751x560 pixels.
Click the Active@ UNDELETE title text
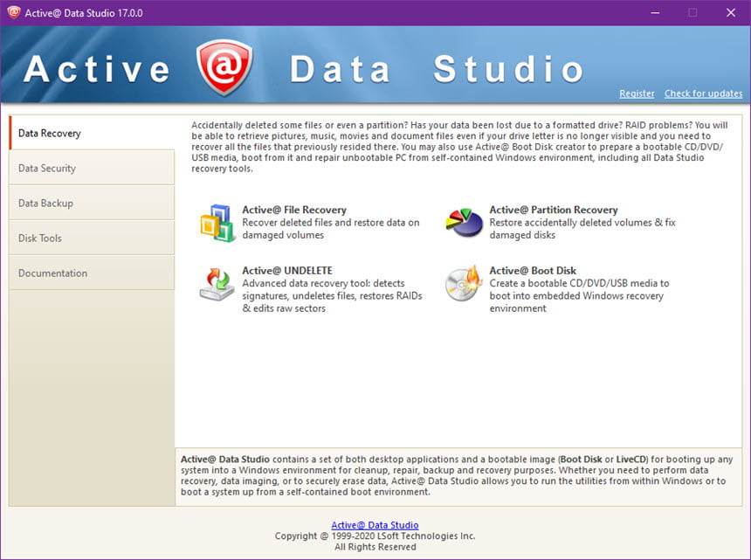287,271
